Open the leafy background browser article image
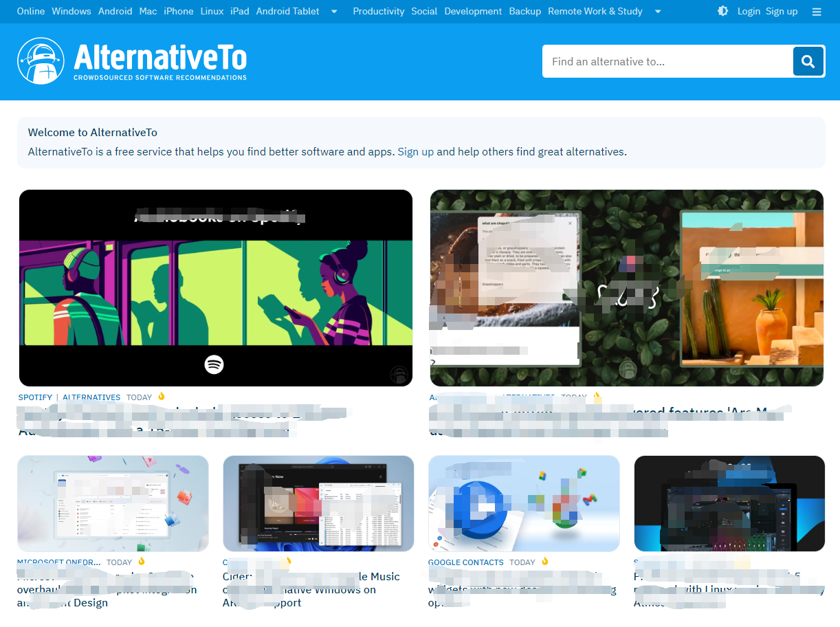The image size is (840, 627). pos(627,288)
